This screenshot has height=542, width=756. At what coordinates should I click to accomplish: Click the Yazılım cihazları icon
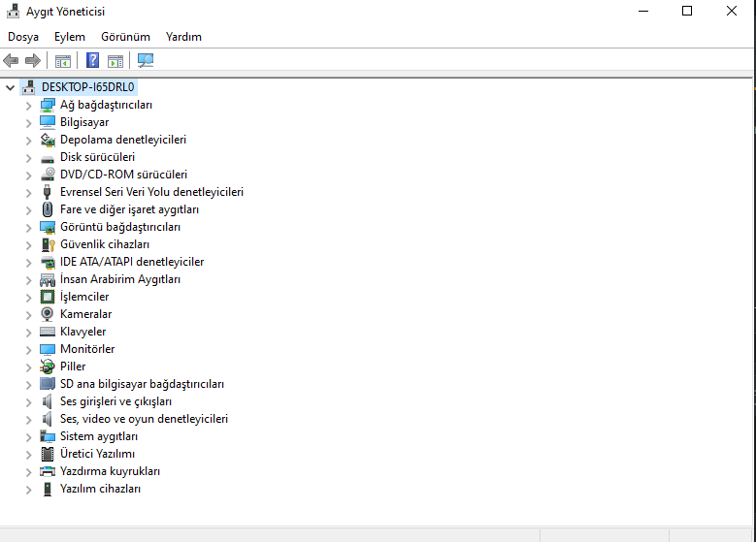coord(48,489)
